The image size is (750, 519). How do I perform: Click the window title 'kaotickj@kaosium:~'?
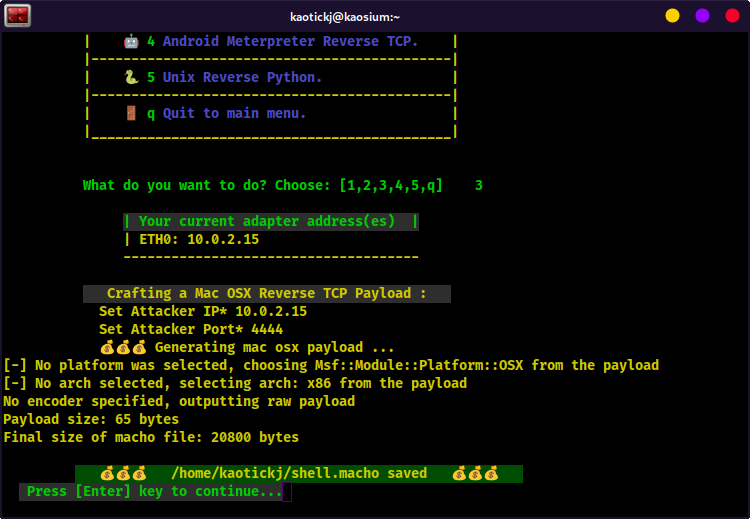click(x=345, y=17)
